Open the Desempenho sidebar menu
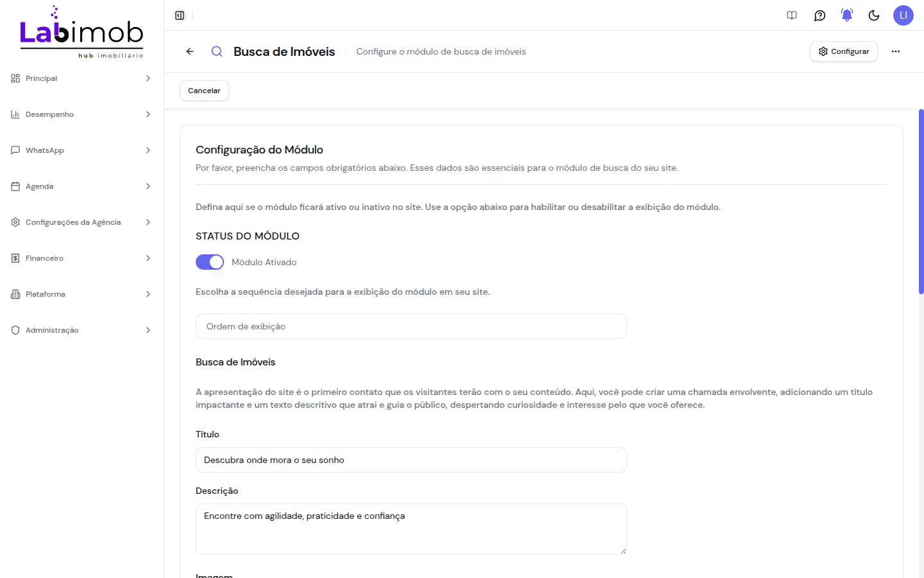924x578 pixels. click(x=81, y=114)
